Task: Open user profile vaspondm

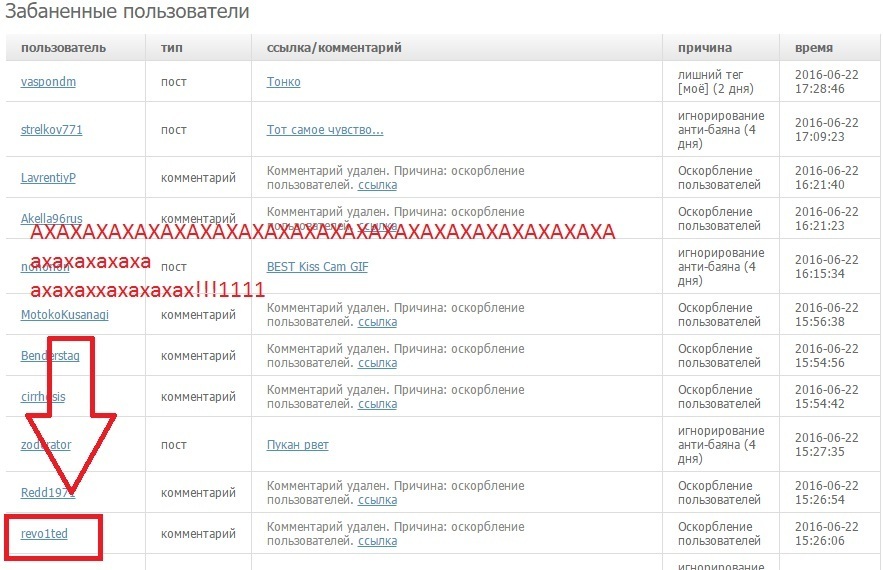Action: click(x=48, y=82)
